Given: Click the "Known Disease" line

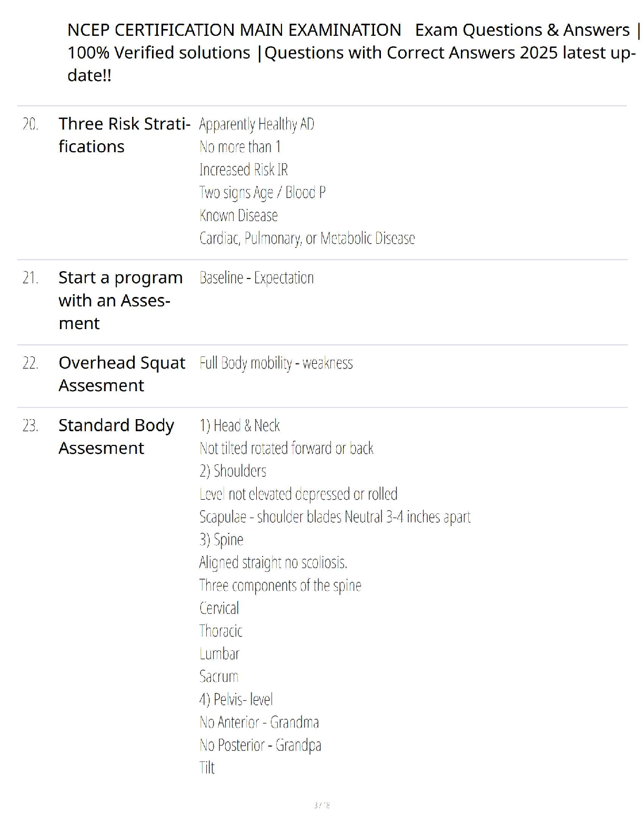Looking at the screenshot, I should (x=238, y=215).
